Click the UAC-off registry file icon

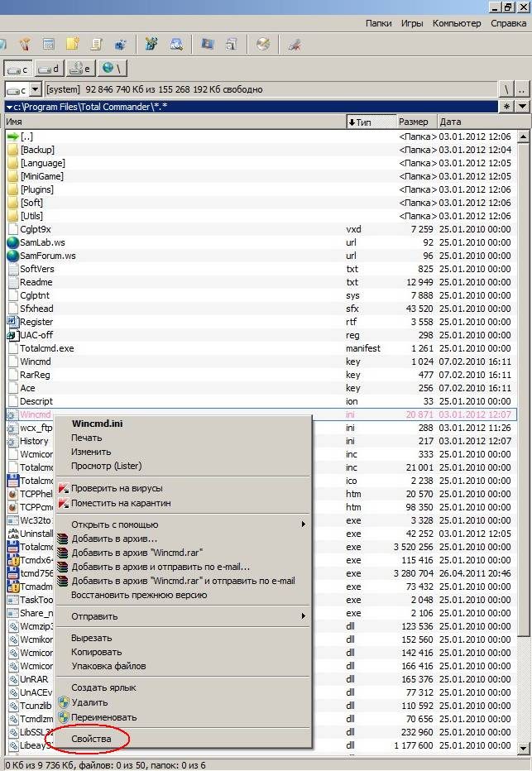click(x=12, y=335)
